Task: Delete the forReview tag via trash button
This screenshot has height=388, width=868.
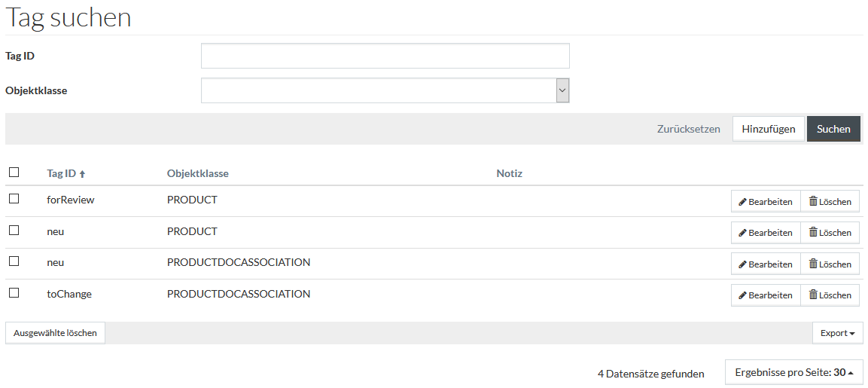Action: pos(830,202)
